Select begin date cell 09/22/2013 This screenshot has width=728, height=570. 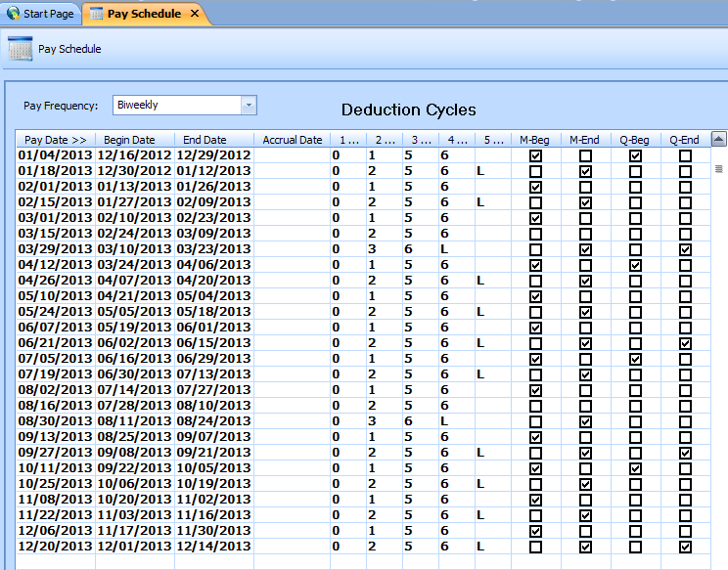tap(135, 467)
